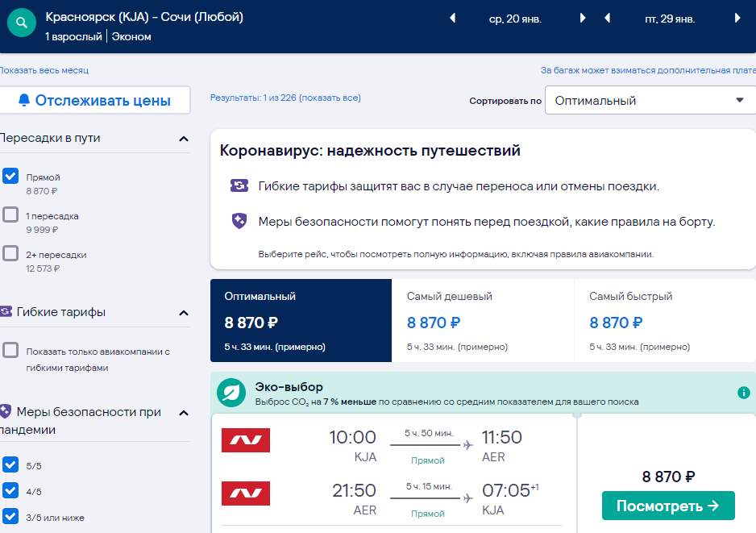This screenshot has height=533, width=756.
Task: Move return date back before пт. 29 янв.
Action: [607, 19]
